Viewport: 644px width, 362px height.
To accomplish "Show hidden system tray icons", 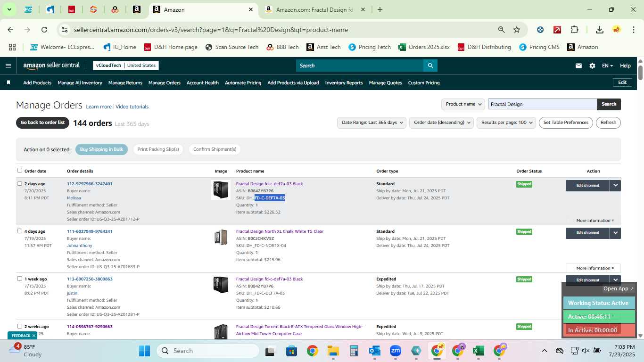I will click(544, 351).
